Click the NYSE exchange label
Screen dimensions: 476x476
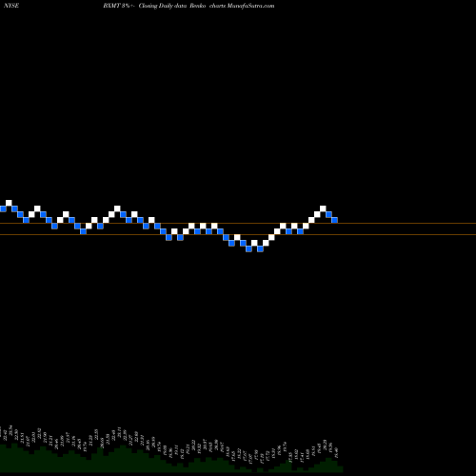pos(11,6)
